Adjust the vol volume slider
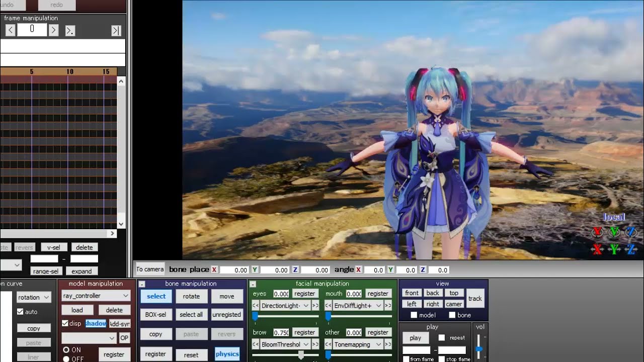This screenshot has height=362, width=644. pos(479,348)
